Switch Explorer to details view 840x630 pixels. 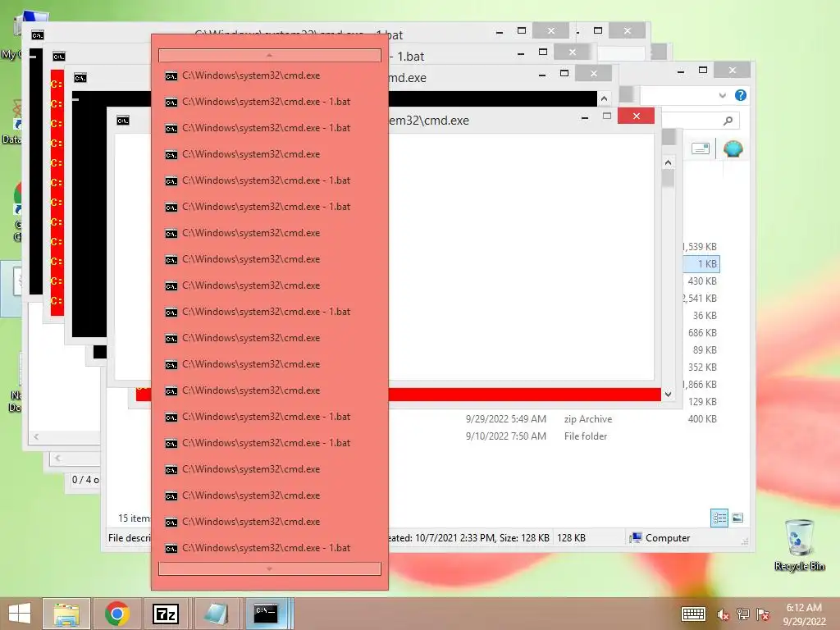(x=719, y=518)
